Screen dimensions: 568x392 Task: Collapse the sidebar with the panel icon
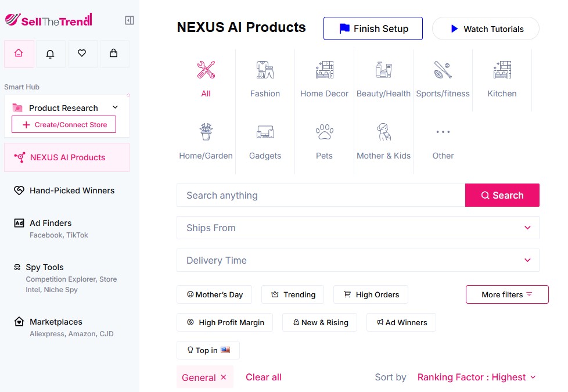129,20
